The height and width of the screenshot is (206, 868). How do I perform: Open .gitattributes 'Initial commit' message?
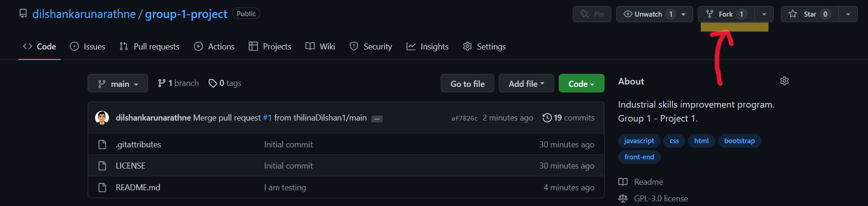click(x=288, y=144)
